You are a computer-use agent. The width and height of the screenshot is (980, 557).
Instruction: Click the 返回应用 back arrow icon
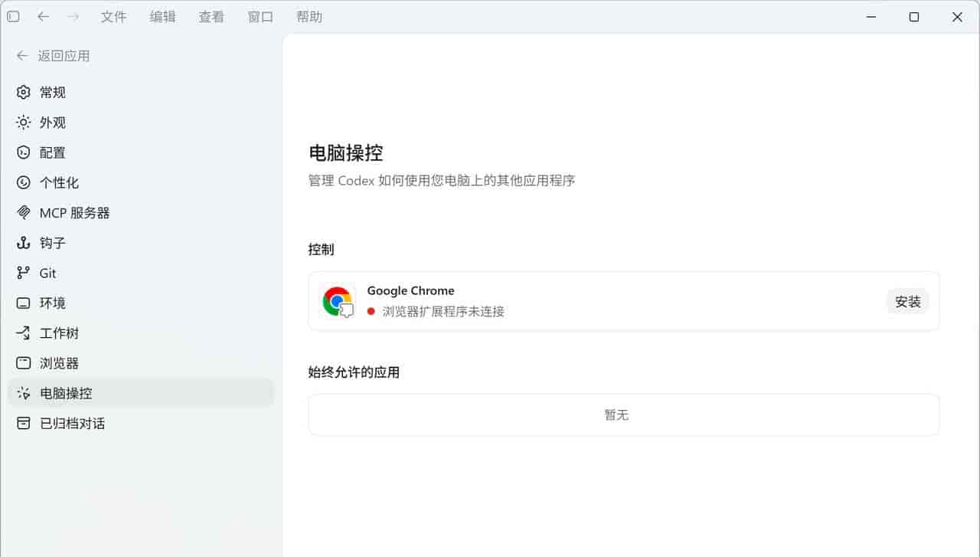(22, 56)
